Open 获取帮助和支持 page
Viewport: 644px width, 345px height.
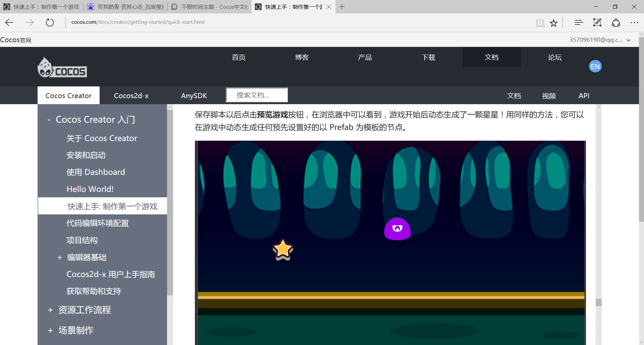(94, 291)
